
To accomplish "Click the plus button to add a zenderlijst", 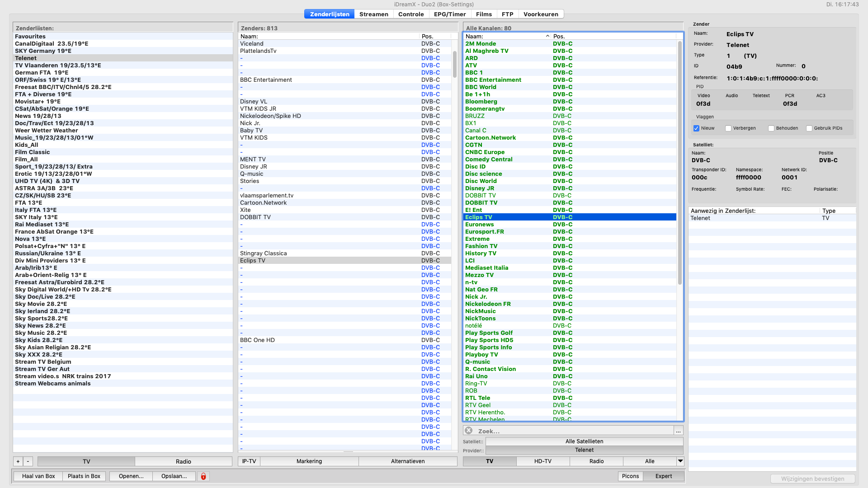I will click(18, 461).
